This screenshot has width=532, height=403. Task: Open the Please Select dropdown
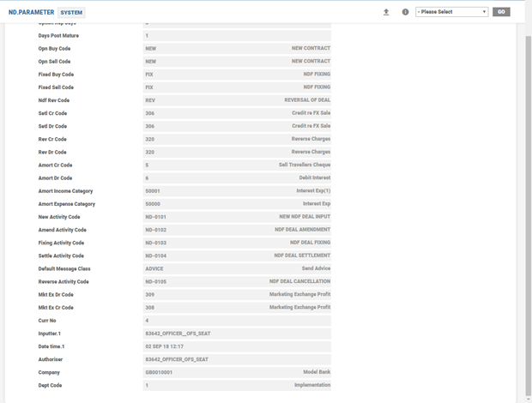451,12
